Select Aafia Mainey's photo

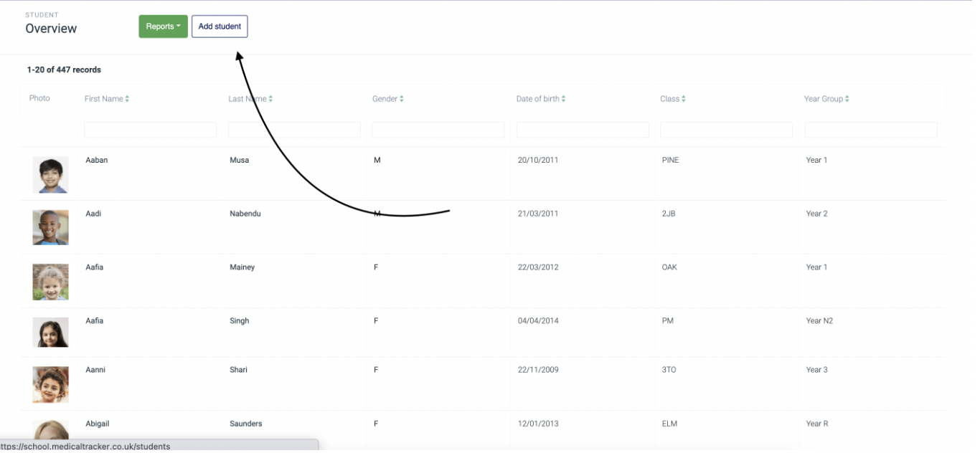tap(50, 282)
